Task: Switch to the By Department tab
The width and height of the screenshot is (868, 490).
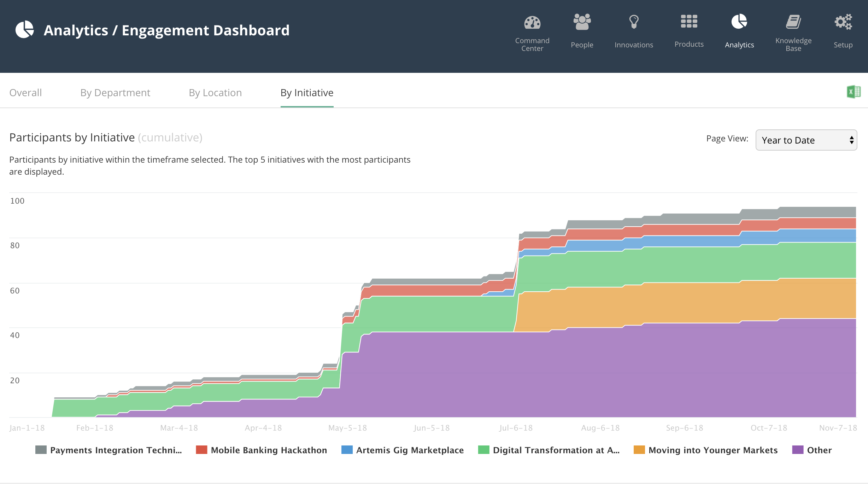Action: click(x=115, y=93)
